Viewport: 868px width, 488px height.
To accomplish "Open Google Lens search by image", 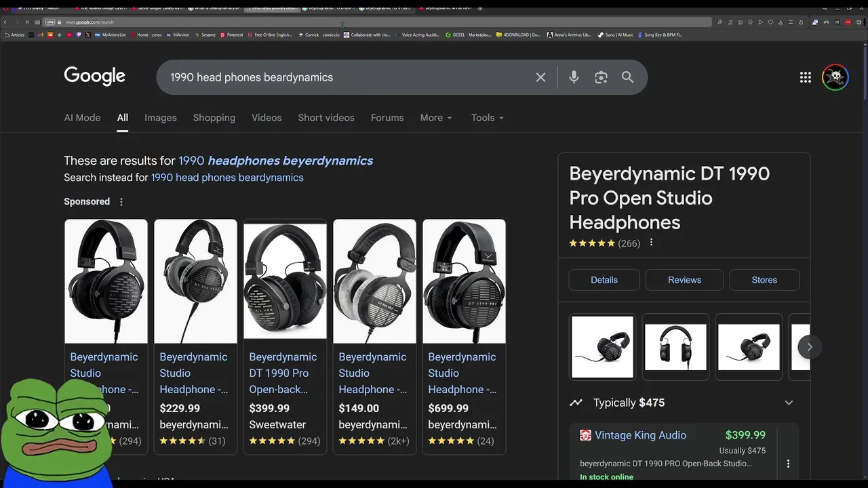I will [601, 77].
